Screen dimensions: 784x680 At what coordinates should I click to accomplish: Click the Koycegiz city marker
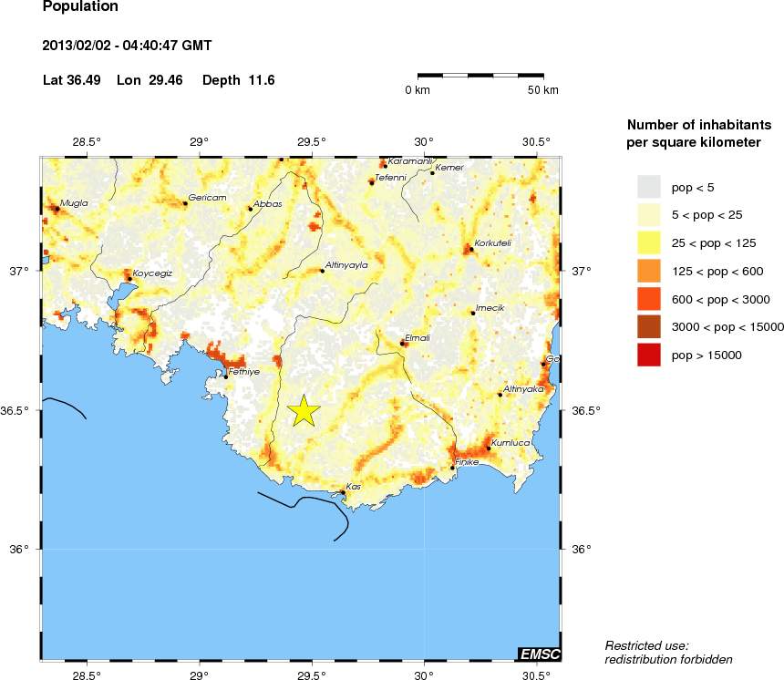130,279
